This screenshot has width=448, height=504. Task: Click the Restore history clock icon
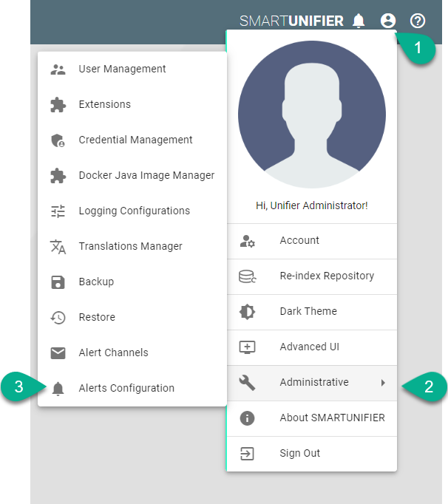(x=58, y=318)
